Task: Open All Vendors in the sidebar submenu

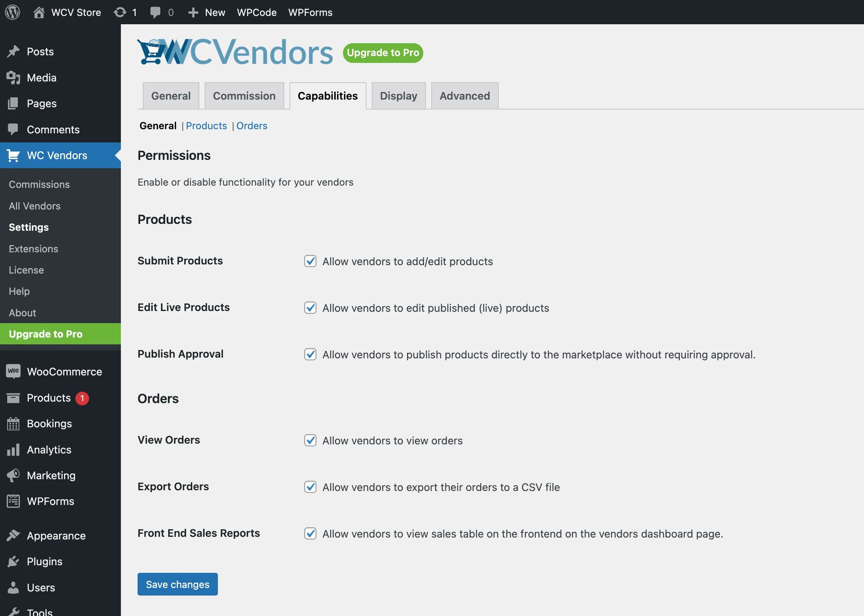Action: (35, 206)
